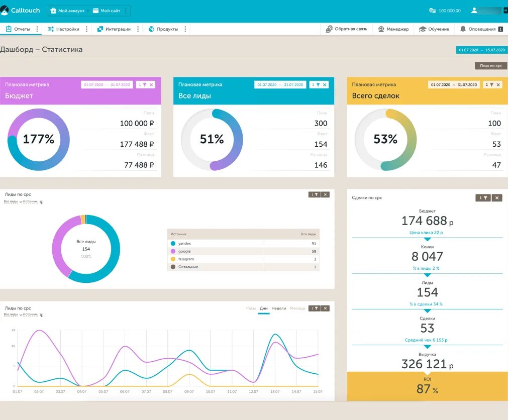Toggle the filter on the Бюджет widget

coord(145,84)
